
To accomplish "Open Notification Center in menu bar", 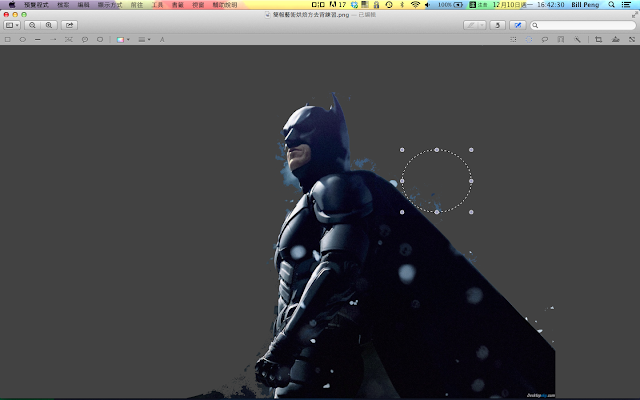I will 626,4.
